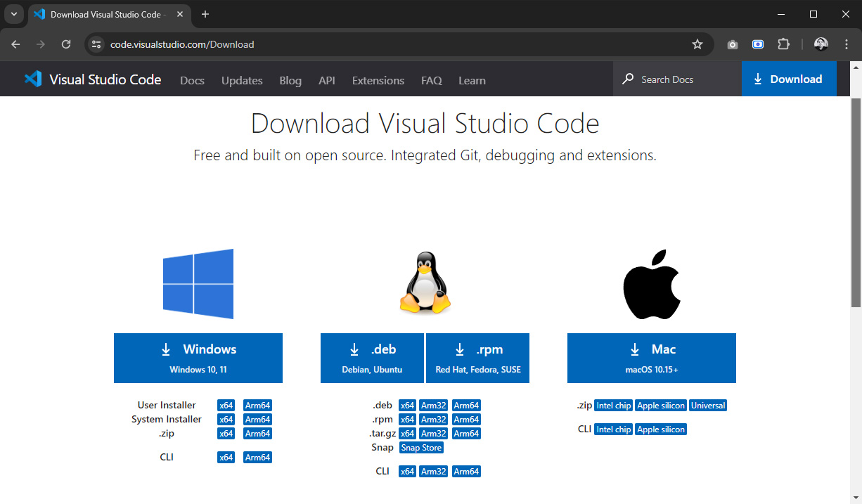Click Arm64 for Windows System Installer
This screenshot has width=862, height=504.
coord(257,420)
